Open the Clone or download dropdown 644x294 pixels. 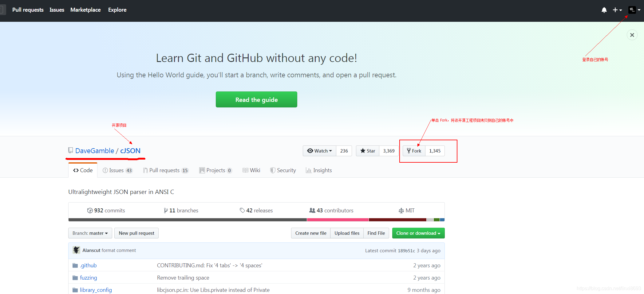(x=418, y=233)
